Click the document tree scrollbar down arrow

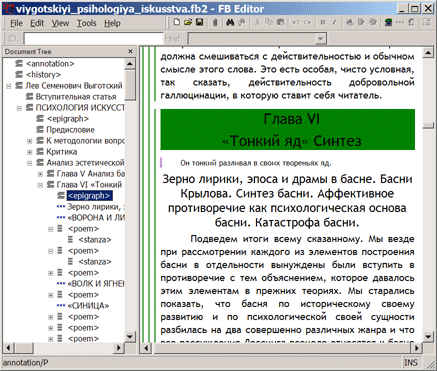(x=130, y=337)
